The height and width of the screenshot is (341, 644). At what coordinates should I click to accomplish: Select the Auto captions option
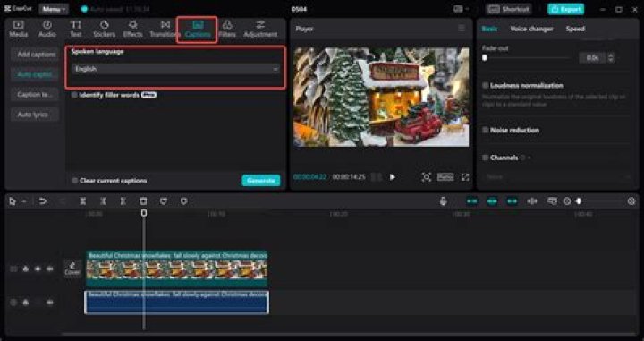tap(35, 74)
